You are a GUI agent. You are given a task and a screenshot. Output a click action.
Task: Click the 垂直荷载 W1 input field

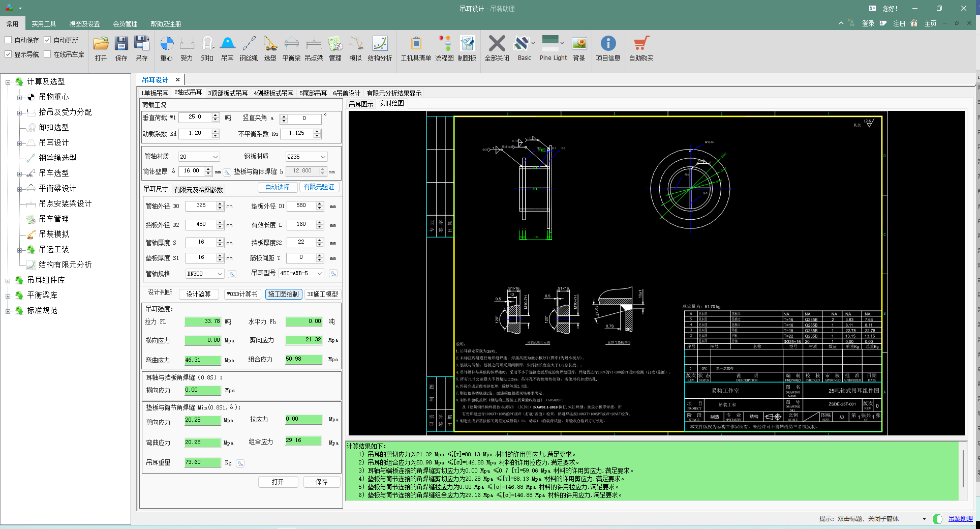pyautogui.click(x=195, y=117)
